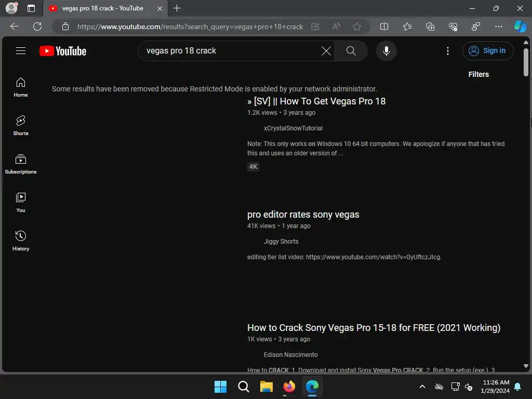Open clock showing 11:26 AM

click(x=495, y=387)
